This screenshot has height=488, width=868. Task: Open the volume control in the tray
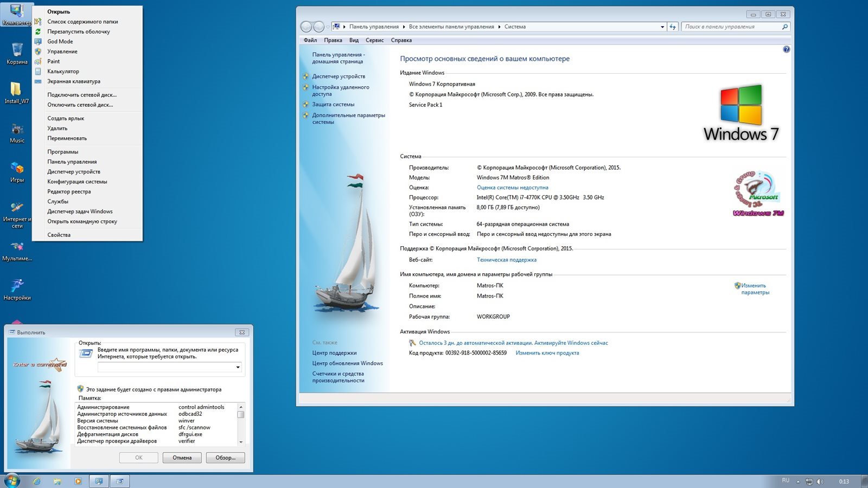[x=820, y=481]
